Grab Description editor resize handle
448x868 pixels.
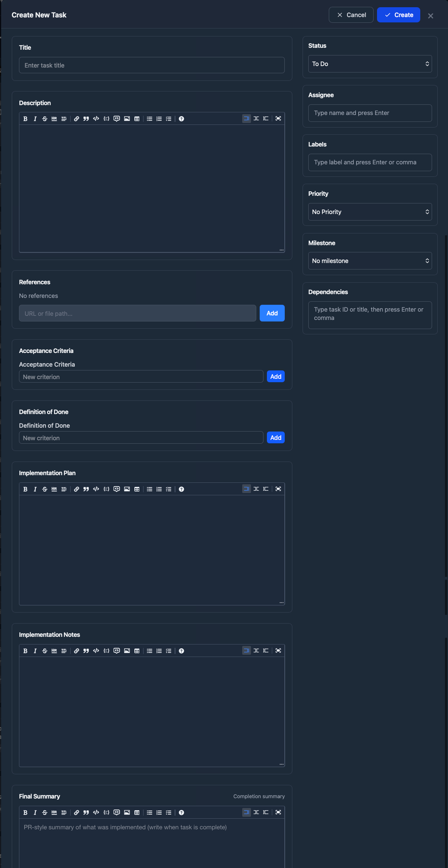pos(282,250)
